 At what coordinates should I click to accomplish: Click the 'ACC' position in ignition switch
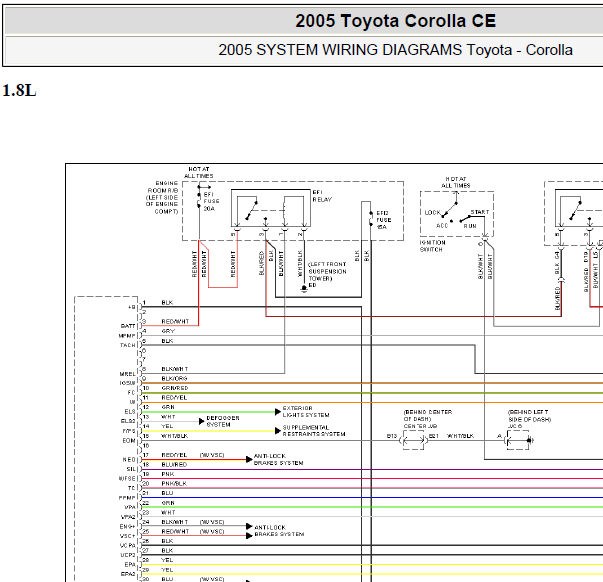click(442, 225)
